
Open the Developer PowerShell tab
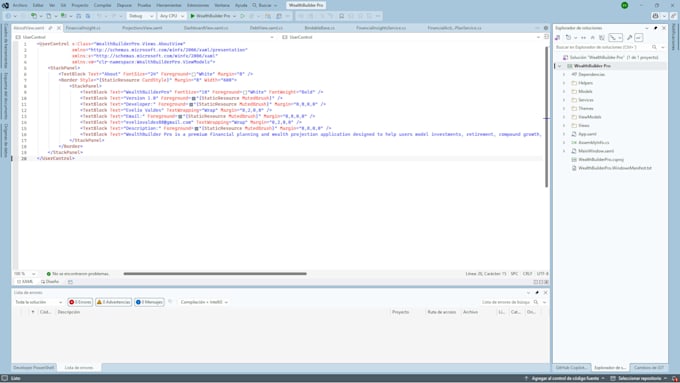coord(34,368)
